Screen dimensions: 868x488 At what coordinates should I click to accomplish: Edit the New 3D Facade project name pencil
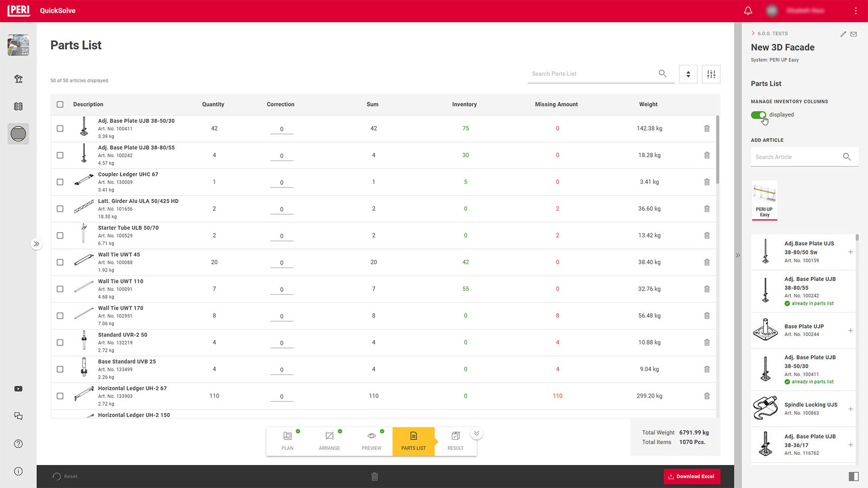tap(843, 34)
